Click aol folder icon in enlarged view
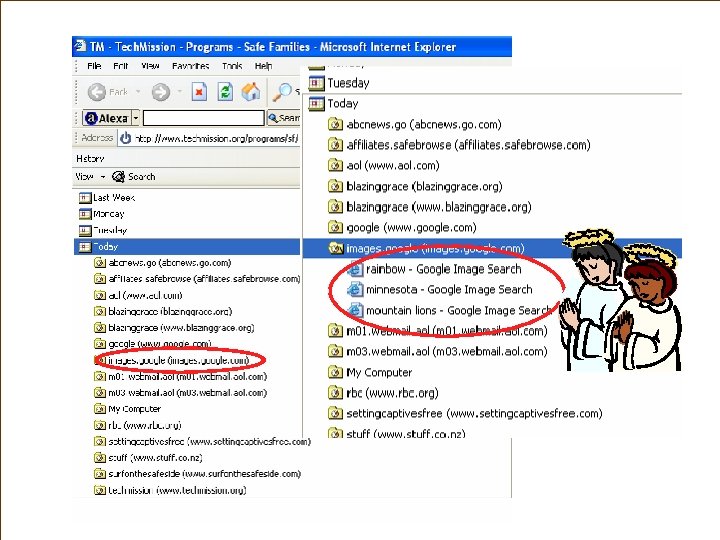This screenshot has width=720, height=540. tap(335, 165)
